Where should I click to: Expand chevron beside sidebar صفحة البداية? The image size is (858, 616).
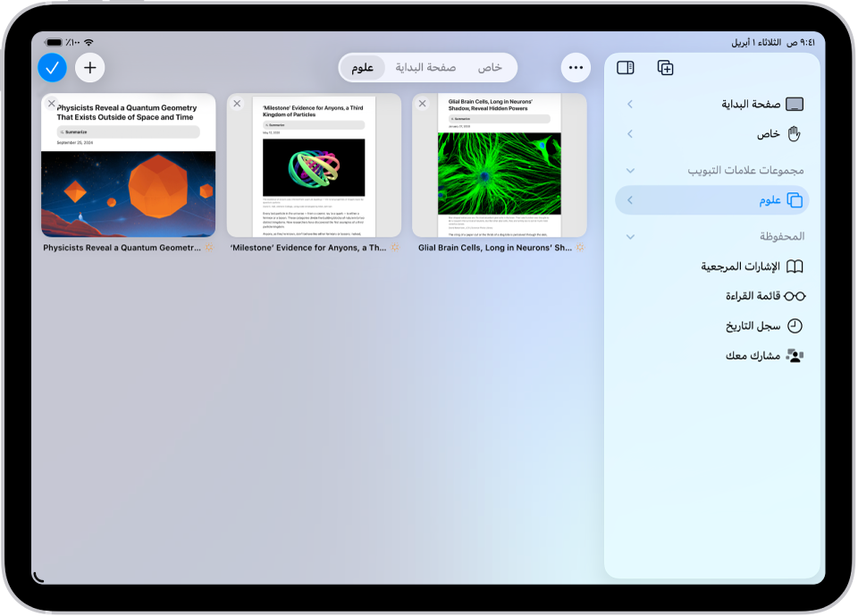point(630,104)
